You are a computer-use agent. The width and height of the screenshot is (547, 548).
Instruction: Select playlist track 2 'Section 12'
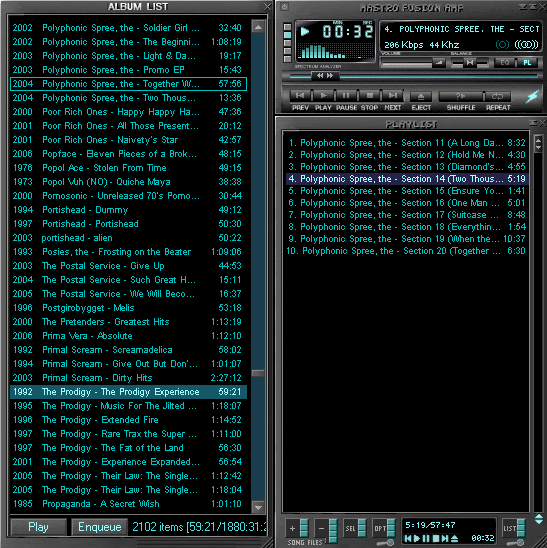pyautogui.click(x=406, y=155)
